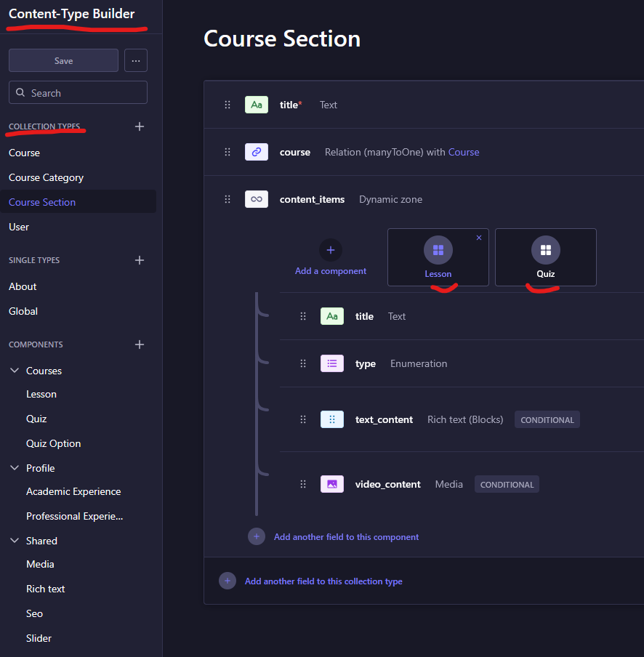Select the Quiz component tab
The width and height of the screenshot is (644, 657).
[x=546, y=257]
